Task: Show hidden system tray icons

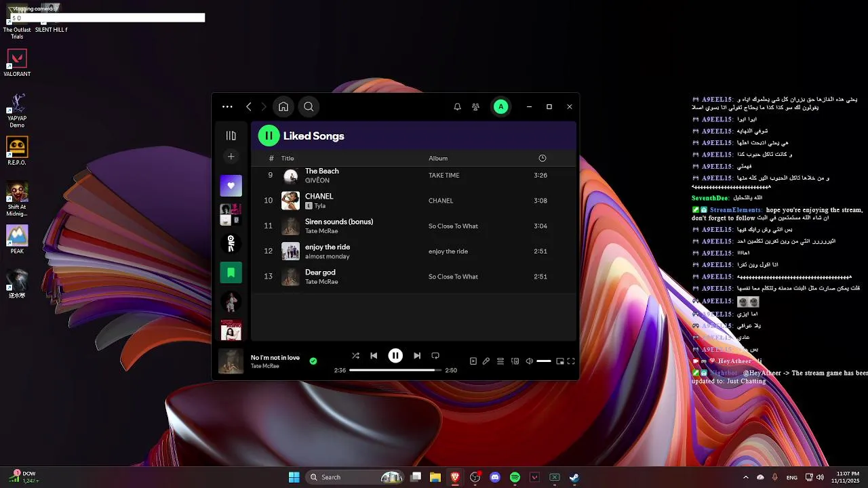Action: (x=746, y=477)
